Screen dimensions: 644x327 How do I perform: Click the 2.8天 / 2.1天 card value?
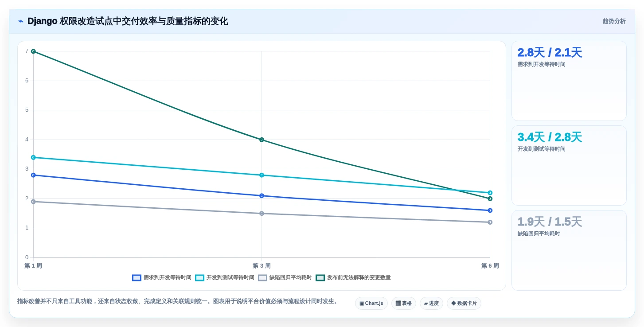[x=550, y=53]
